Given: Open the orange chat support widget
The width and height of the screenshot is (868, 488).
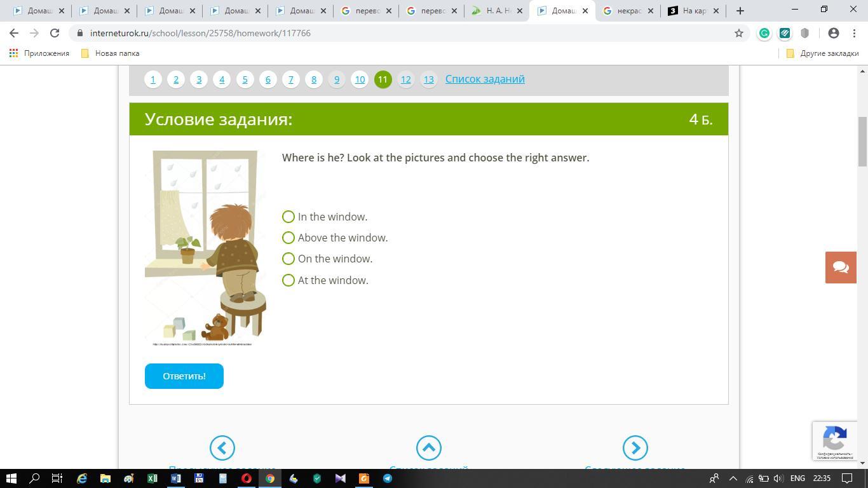Looking at the screenshot, I should [x=841, y=267].
